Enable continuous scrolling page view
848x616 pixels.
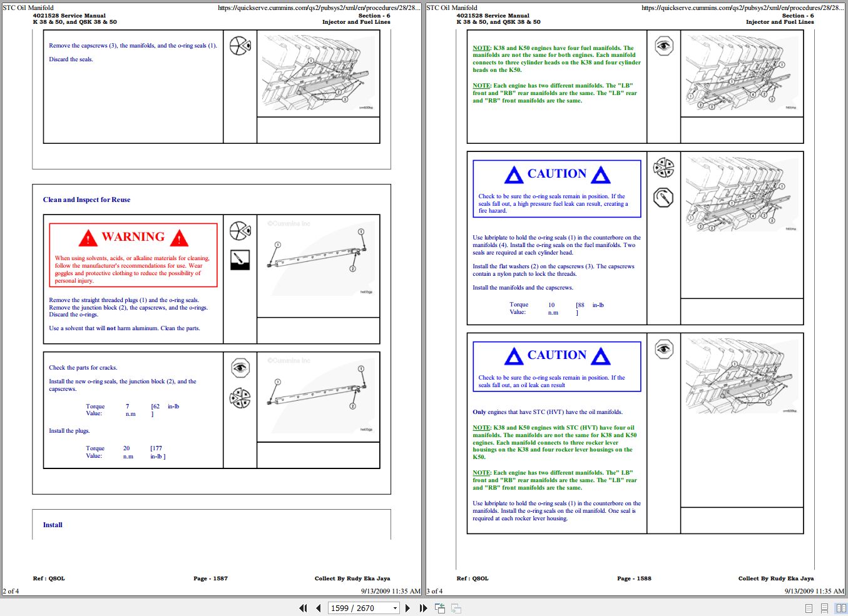(x=825, y=608)
